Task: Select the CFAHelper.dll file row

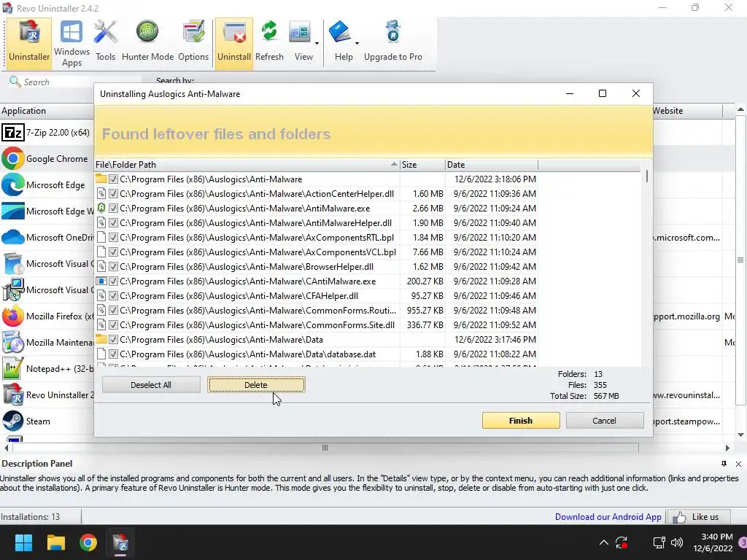Action: click(x=316, y=296)
